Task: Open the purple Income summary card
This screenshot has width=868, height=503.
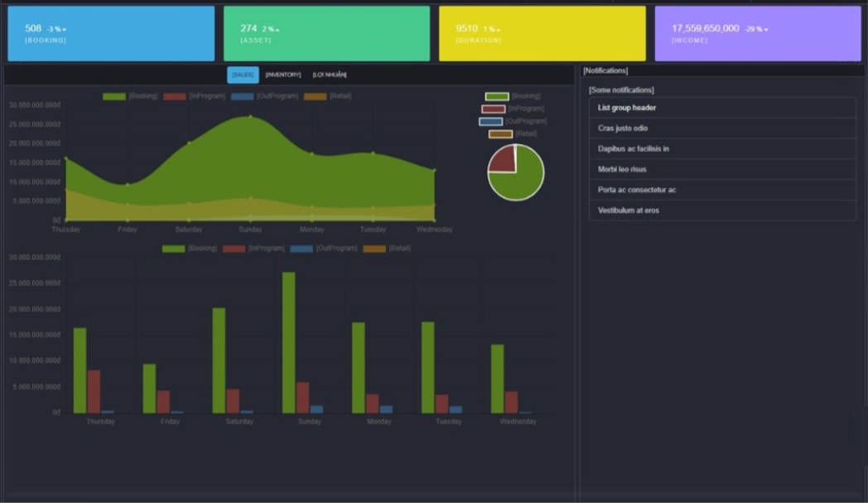Action: [x=758, y=34]
